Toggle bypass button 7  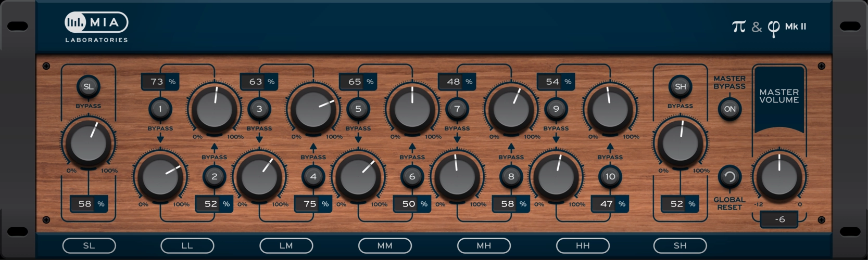pos(457,109)
